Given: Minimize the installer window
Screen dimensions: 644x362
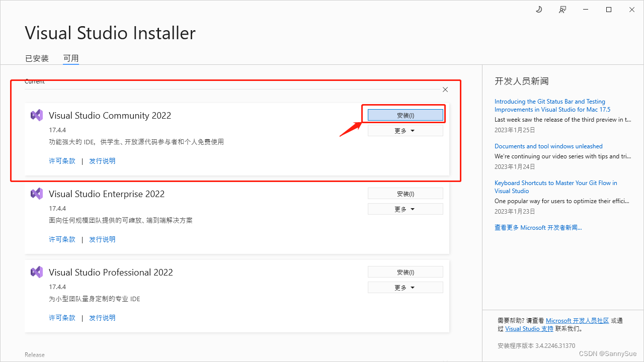Looking at the screenshot, I should (x=586, y=10).
